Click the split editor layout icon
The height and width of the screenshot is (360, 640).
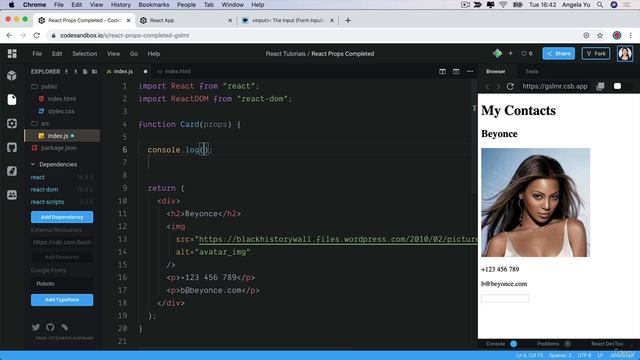point(442,71)
